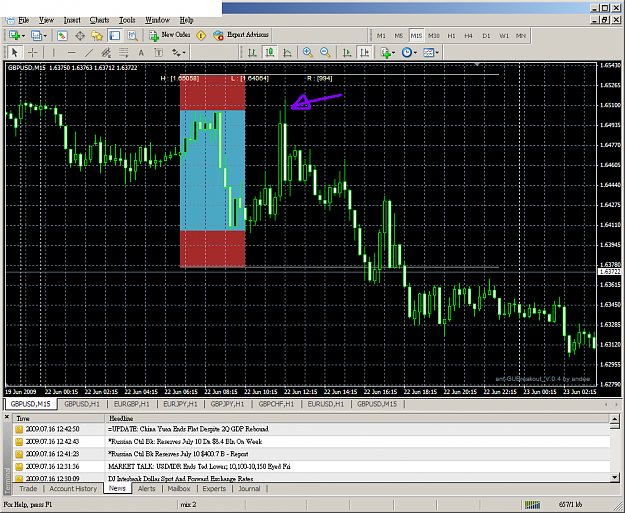
Task: Set timeframe to H1
Action: coord(451,35)
